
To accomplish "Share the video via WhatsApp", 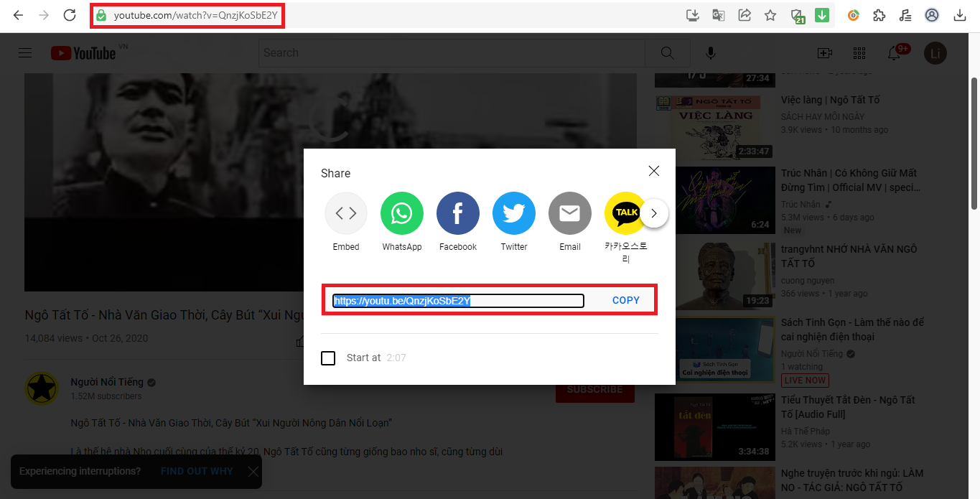I will pyautogui.click(x=401, y=214).
